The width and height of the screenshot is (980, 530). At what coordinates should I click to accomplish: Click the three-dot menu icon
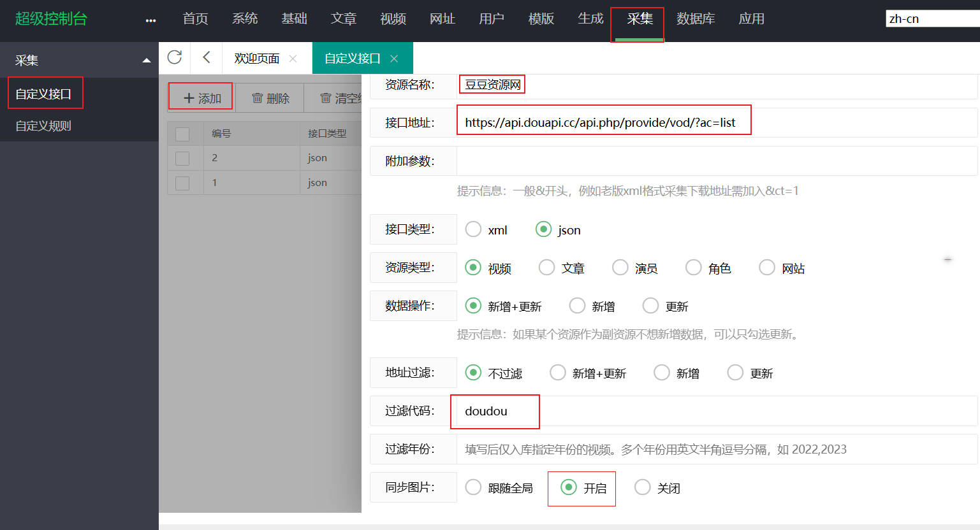(x=150, y=20)
